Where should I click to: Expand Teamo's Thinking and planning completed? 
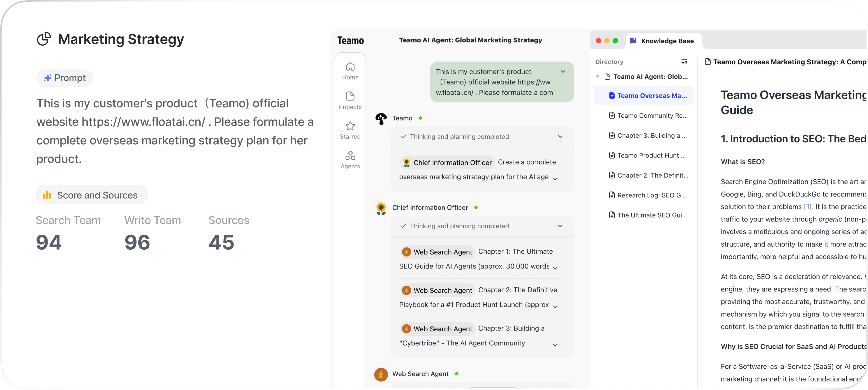coord(560,137)
